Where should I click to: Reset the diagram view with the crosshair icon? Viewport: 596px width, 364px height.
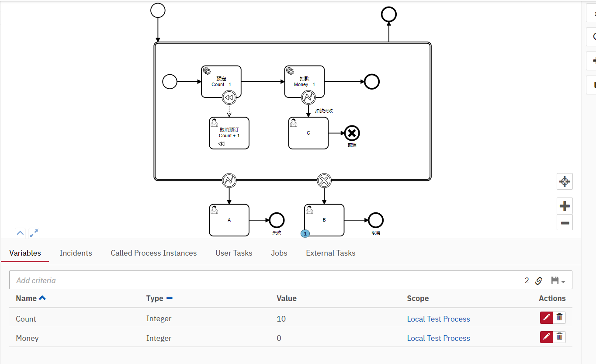point(565,181)
